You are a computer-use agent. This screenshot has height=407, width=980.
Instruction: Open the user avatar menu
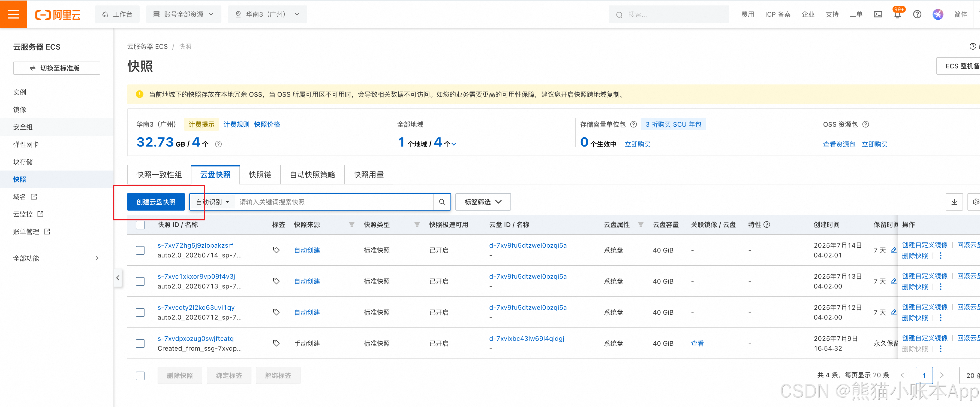click(x=938, y=14)
